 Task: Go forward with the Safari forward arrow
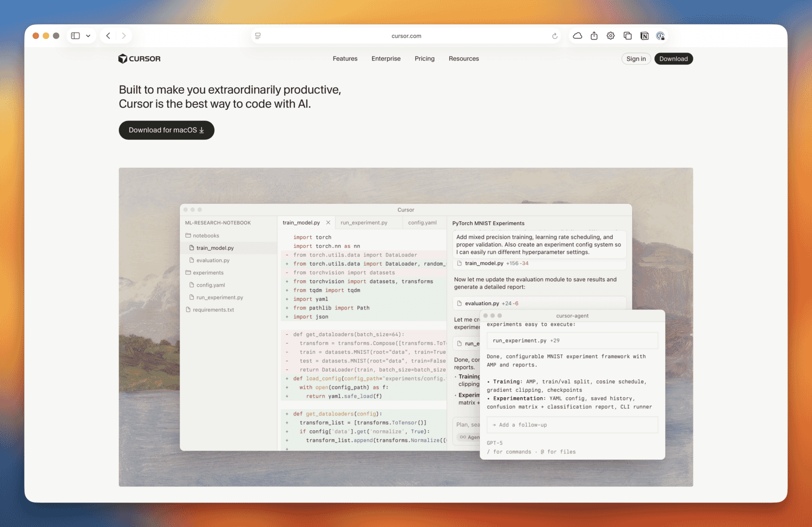pos(124,36)
